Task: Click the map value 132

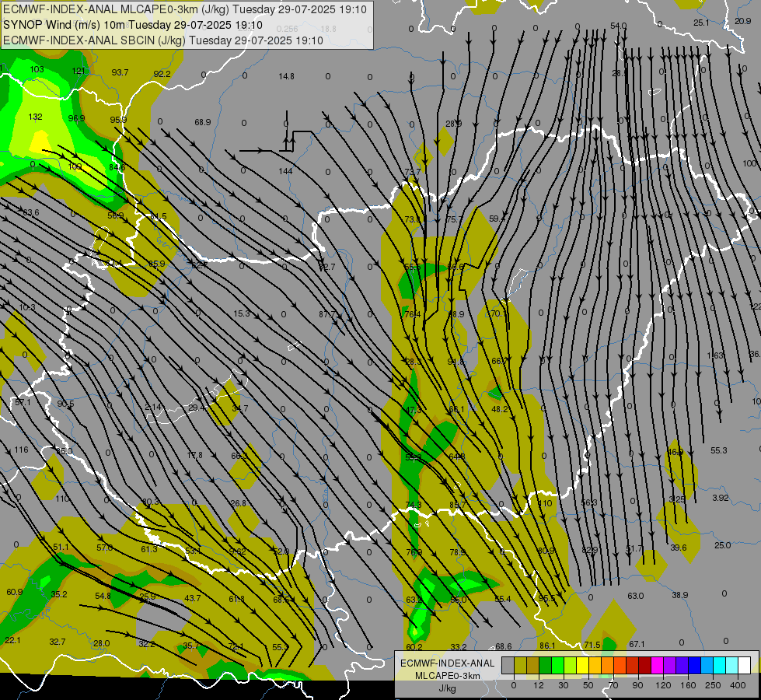Action: click(x=36, y=117)
